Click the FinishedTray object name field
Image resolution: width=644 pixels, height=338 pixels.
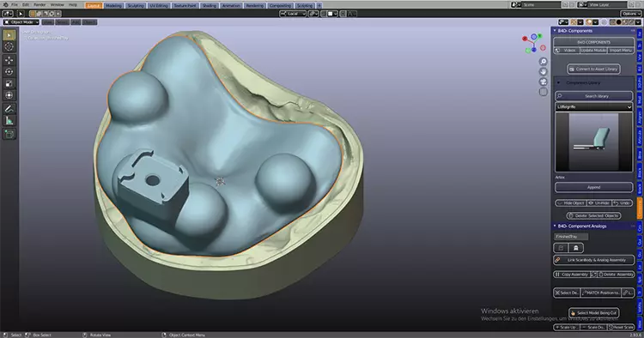(x=571, y=237)
